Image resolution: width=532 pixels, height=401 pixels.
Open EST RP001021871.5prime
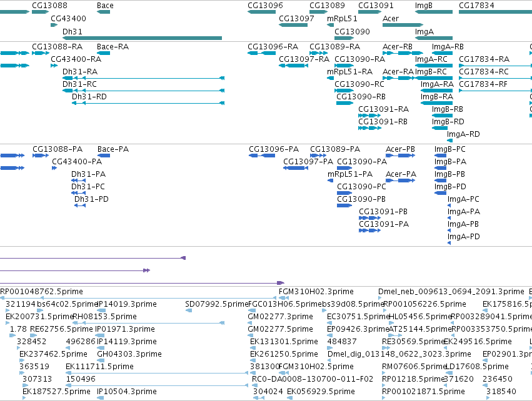coord(423,392)
